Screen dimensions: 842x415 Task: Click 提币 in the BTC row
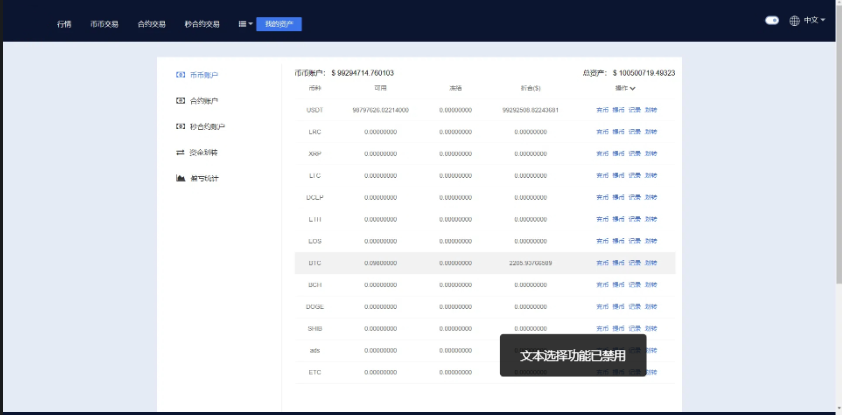pyautogui.click(x=618, y=263)
